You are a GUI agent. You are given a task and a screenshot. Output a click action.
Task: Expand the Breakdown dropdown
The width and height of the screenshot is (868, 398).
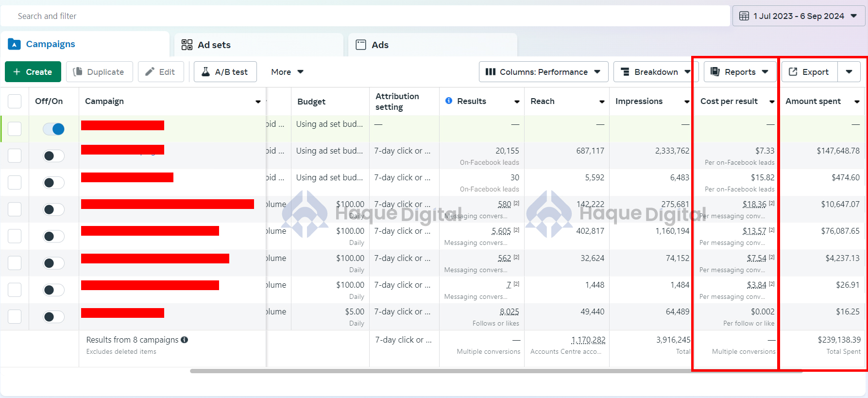656,72
